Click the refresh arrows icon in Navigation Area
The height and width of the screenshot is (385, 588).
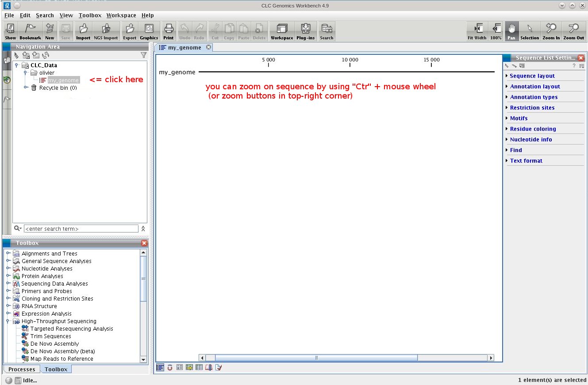point(46,55)
